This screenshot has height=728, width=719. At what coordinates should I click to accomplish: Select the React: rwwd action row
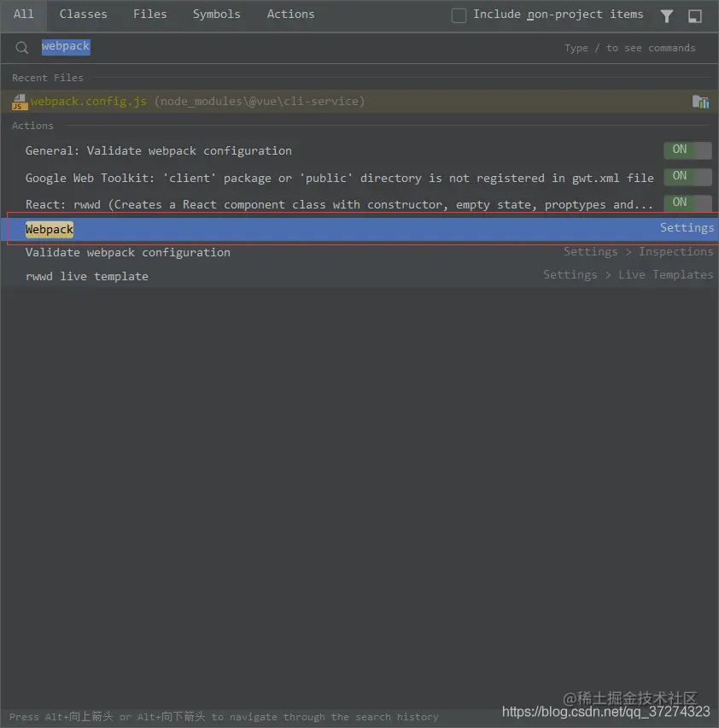(359, 204)
